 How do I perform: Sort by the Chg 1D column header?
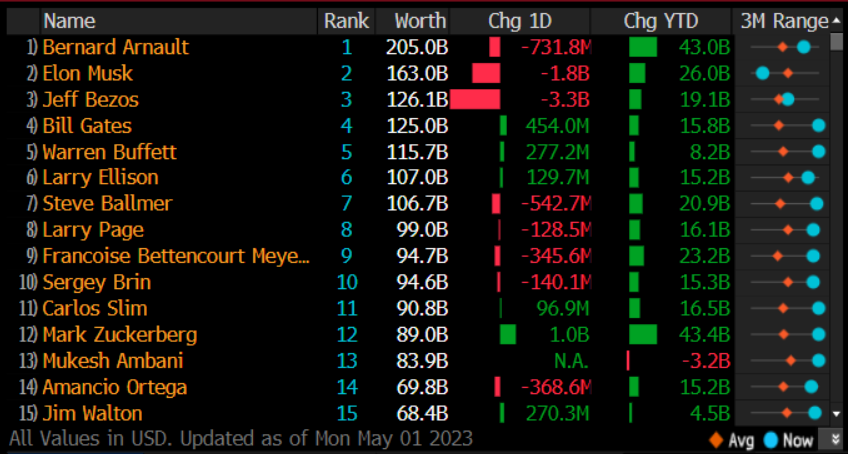(x=520, y=21)
